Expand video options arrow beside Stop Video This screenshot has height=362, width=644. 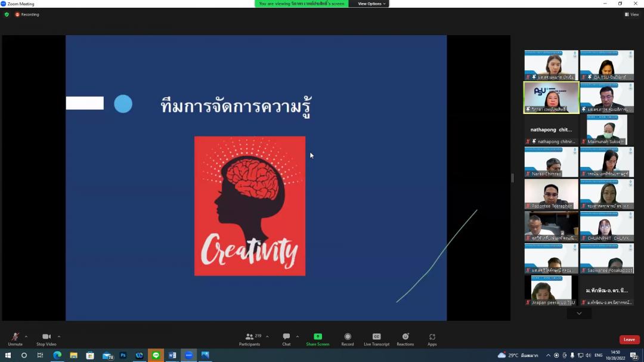coord(59,336)
